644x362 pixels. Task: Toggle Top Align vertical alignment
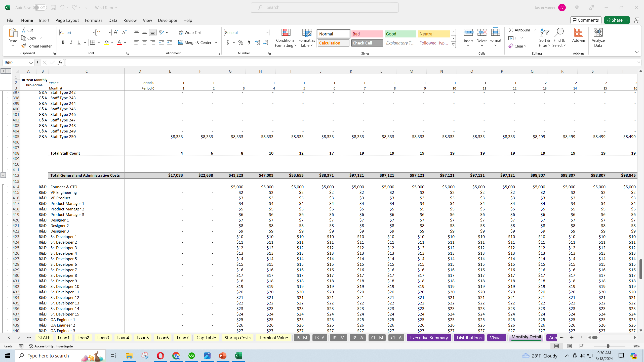pyautogui.click(x=137, y=32)
